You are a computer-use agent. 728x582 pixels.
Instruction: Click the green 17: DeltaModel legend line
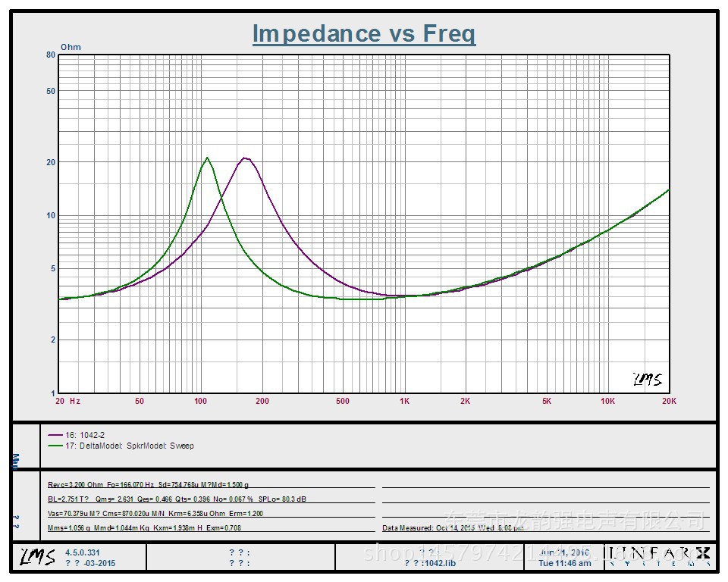pyautogui.click(x=55, y=446)
